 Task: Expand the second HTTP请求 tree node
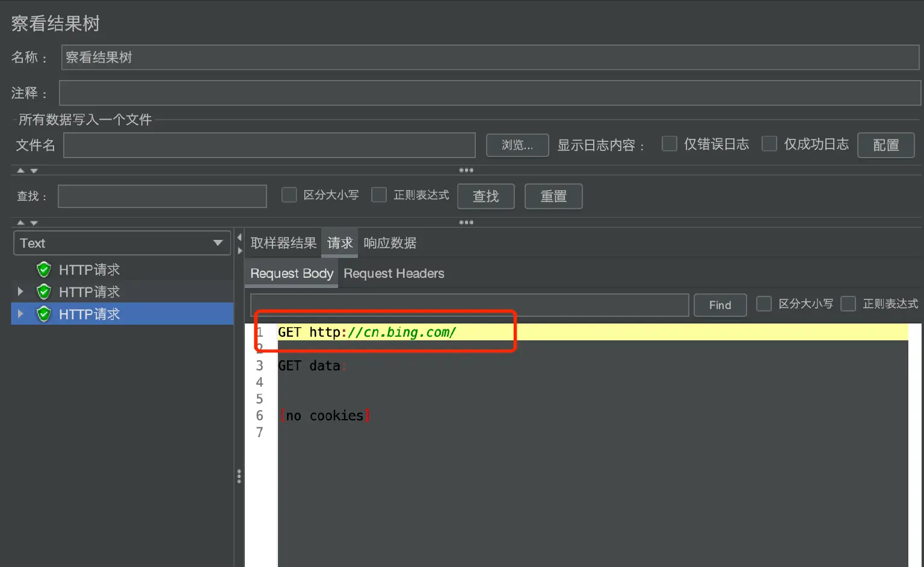pos(20,291)
